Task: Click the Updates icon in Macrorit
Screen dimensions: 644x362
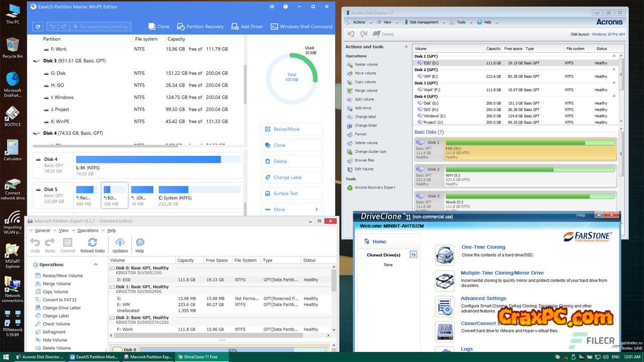Action: click(120, 245)
